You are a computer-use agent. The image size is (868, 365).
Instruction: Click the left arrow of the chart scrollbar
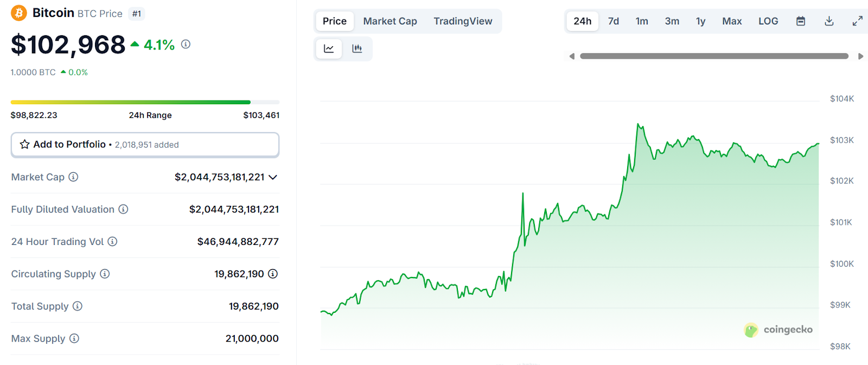coord(572,56)
